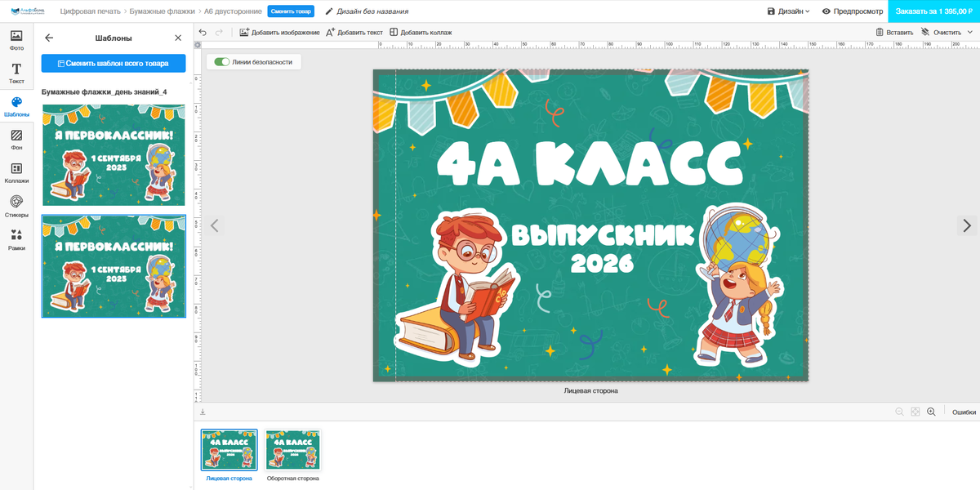This screenshot has height=490, width=980.
Task: Choose the first template thumbnail
Action: coord(114,155)
